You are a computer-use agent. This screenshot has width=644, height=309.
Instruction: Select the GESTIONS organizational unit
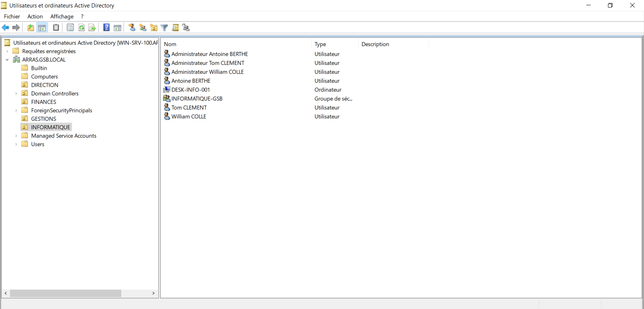(x=44, y=119)
